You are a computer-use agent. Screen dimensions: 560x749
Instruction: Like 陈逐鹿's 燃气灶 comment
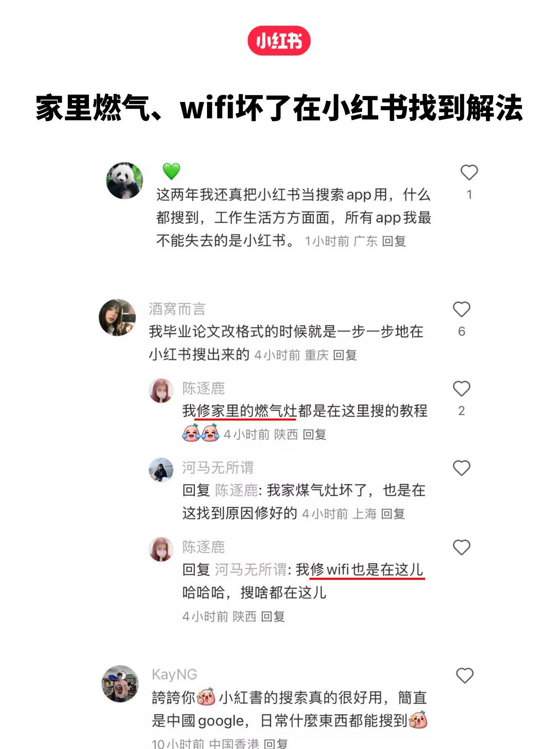(461, 388)
